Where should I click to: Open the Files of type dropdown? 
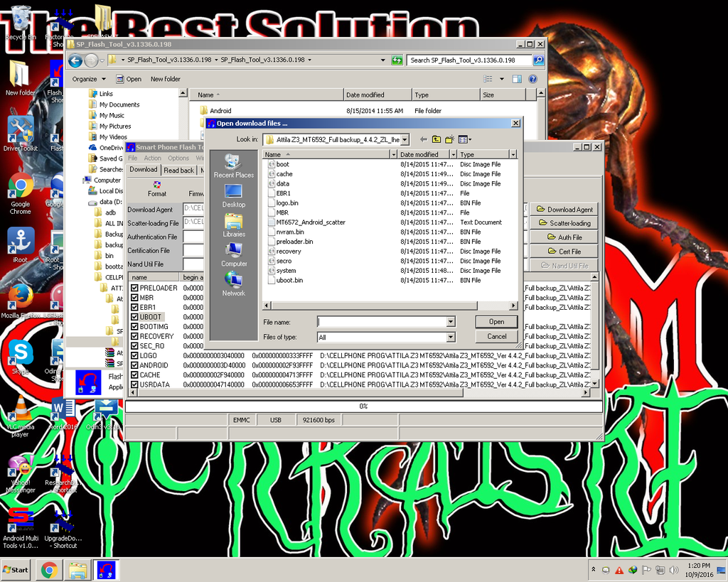click(x=451, y=336)
